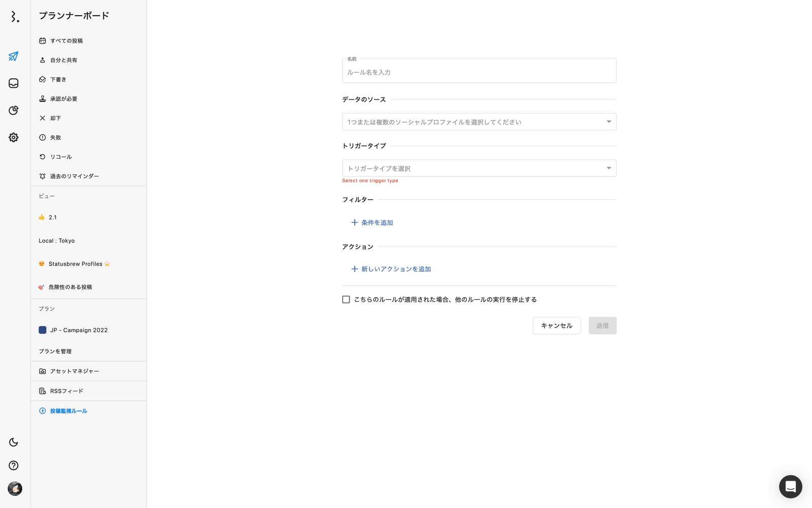Click the rule name input field
Screen dimensions: 812x508
[x=479, y=72]
